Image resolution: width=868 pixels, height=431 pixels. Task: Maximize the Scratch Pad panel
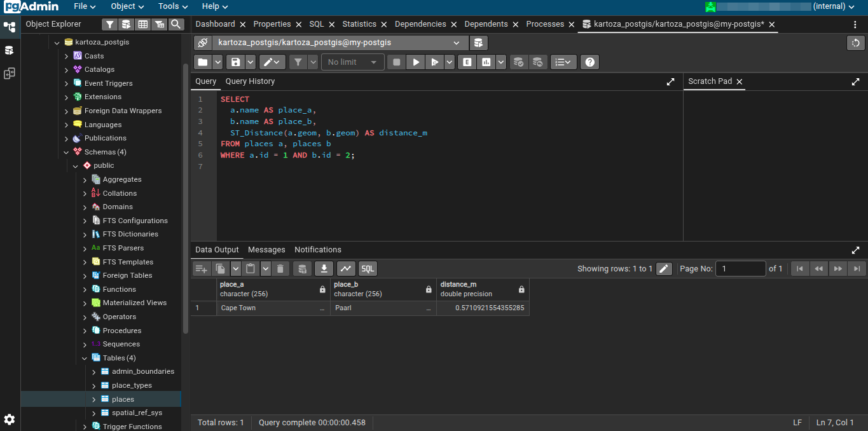[855, 82]
